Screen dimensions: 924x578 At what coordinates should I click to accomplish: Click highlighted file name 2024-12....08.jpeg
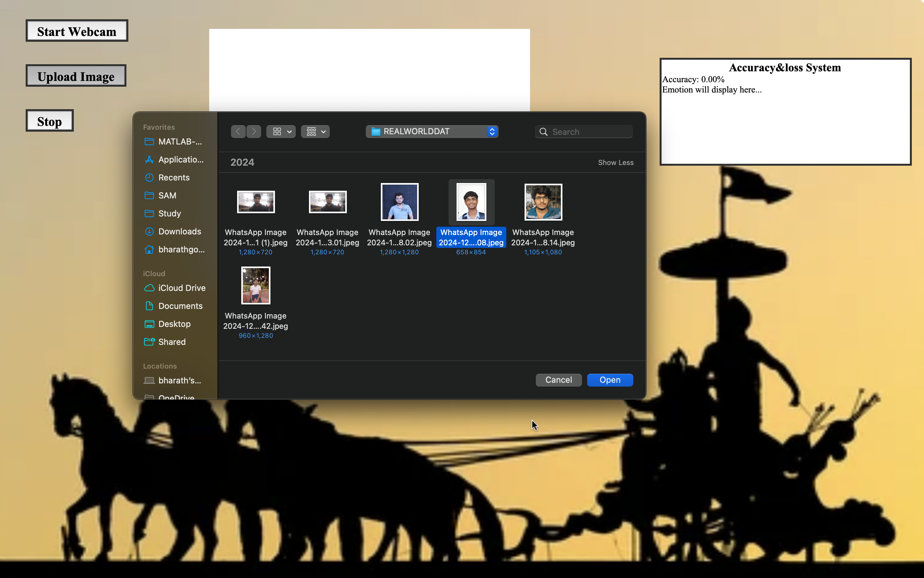(x=471, y=237)
